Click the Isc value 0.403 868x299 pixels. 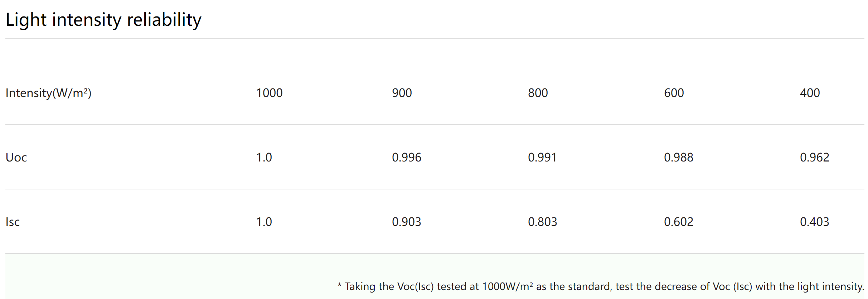click(x=815, y=222)
